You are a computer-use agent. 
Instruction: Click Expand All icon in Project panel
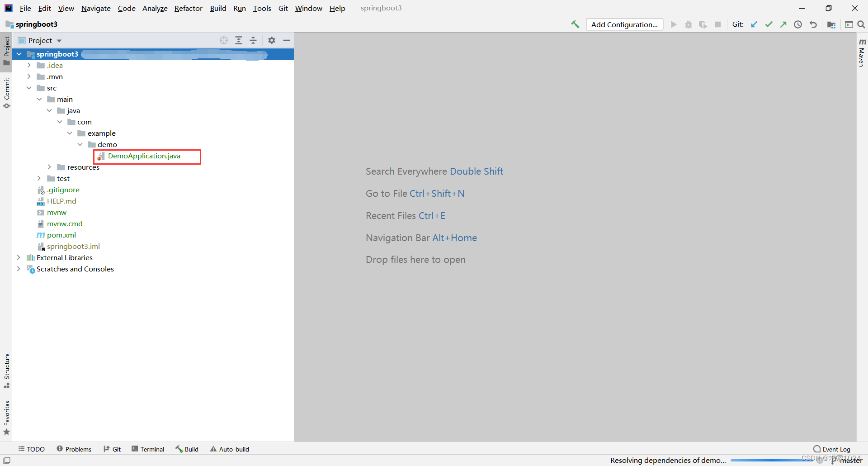tap(239, 40)
